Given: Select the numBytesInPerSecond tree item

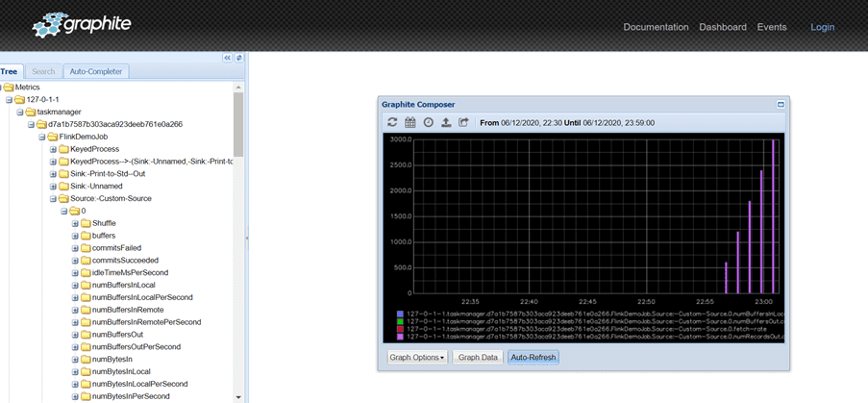Looking at the screenshot, I should click(x=131, y=396).
